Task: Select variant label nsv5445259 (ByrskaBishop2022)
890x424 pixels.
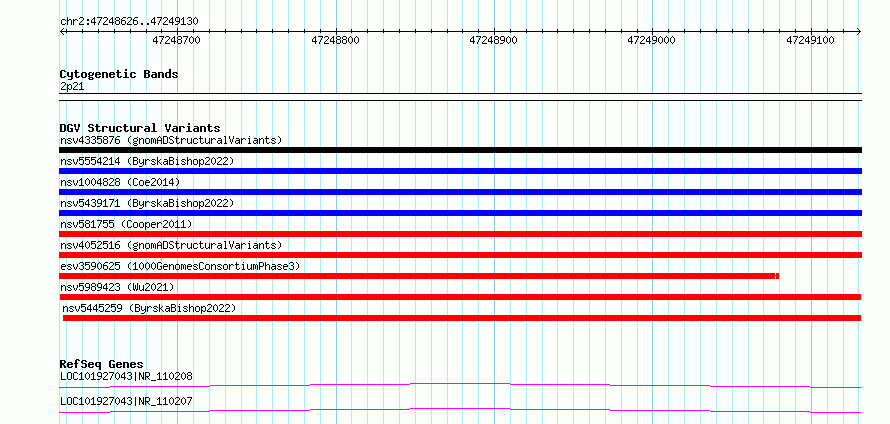Action: pyautogui.click(x=149, y=308)
